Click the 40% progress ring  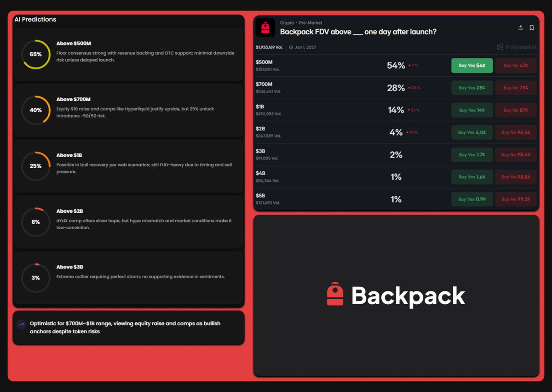click(36, 110)
